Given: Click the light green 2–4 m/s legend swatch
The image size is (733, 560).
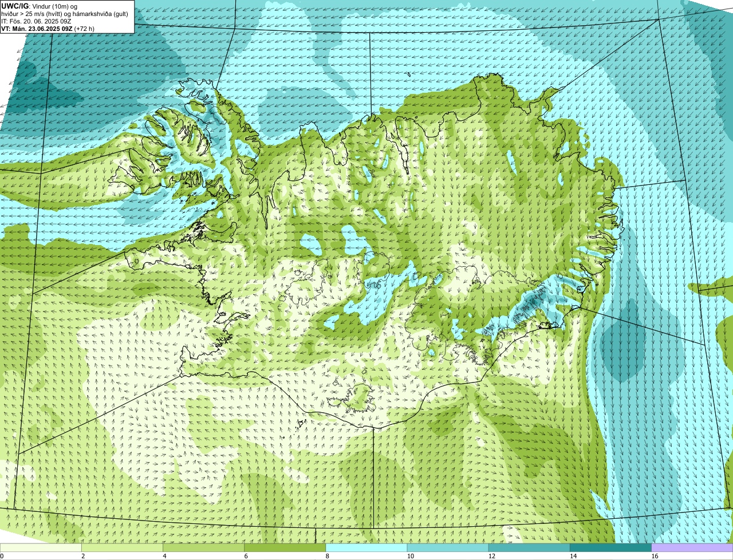Looking at the screenshot, I should click(x=123, y=548).
